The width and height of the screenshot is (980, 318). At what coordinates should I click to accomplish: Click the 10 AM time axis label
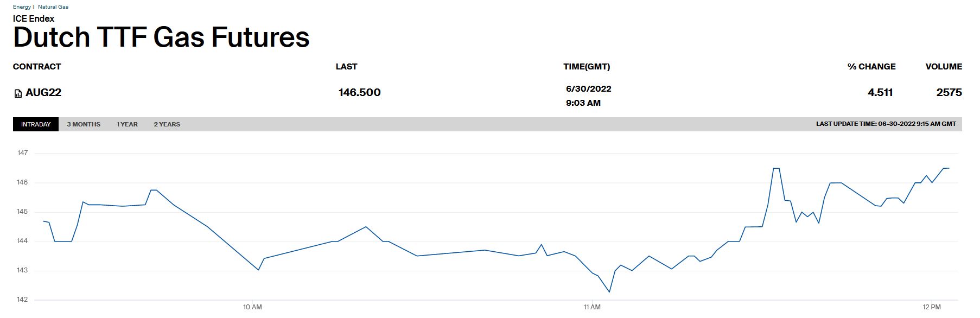point(252,307)
